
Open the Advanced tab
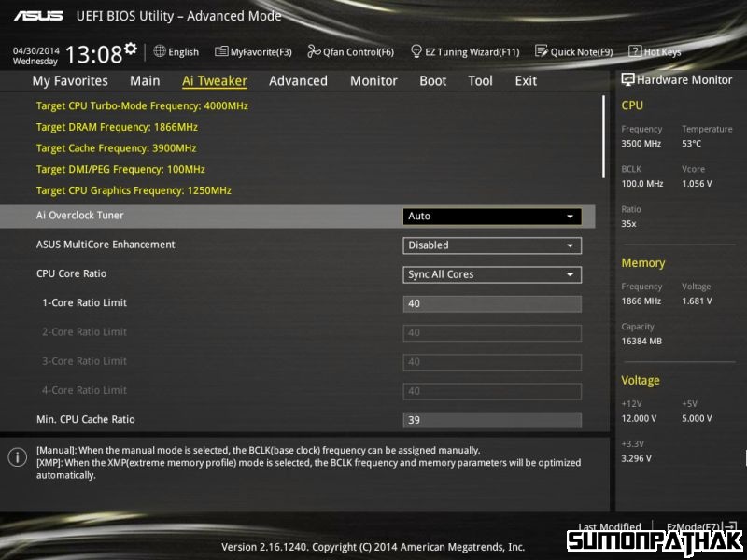coord(298,81)
